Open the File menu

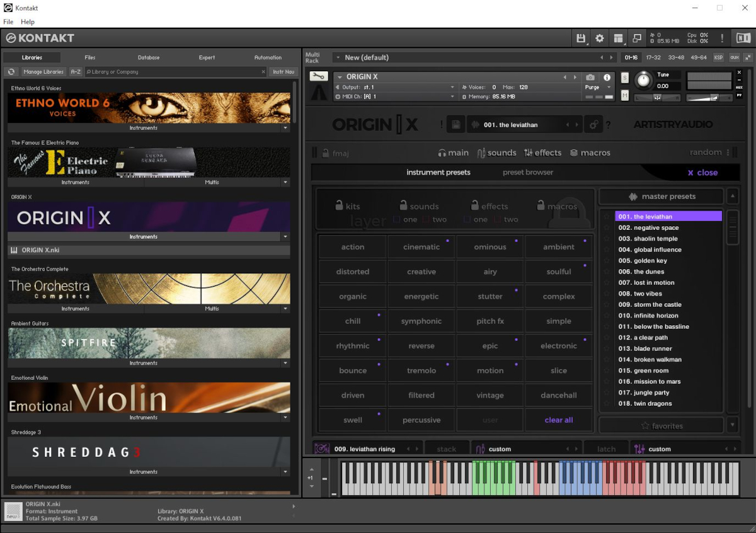coord(8,21)
